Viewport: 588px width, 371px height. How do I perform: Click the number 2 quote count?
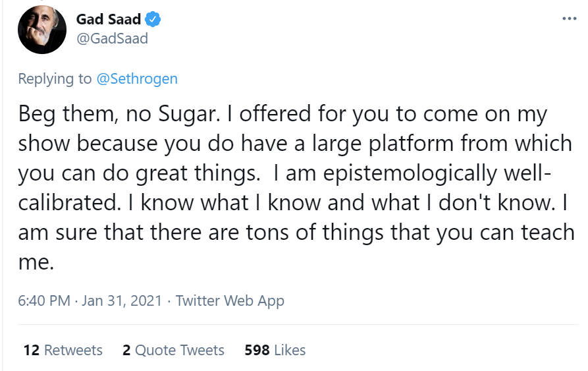click(126, 350)
